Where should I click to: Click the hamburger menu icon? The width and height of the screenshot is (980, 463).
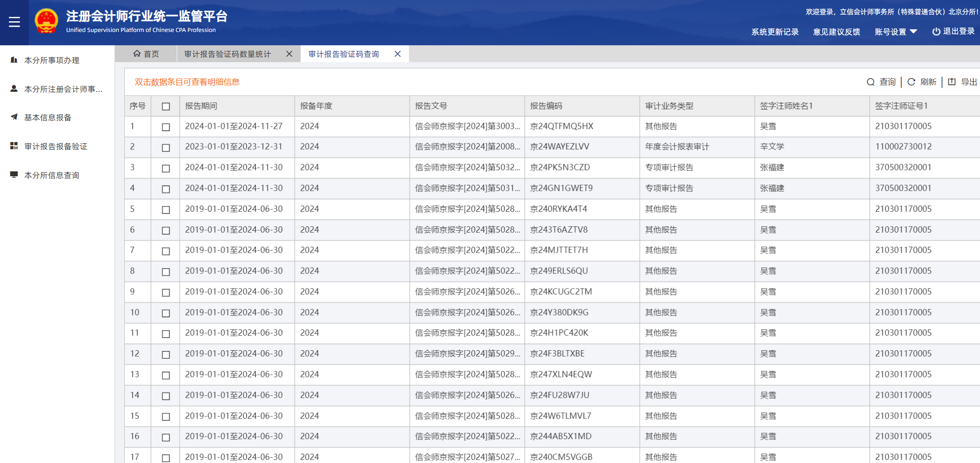point(14,22)
